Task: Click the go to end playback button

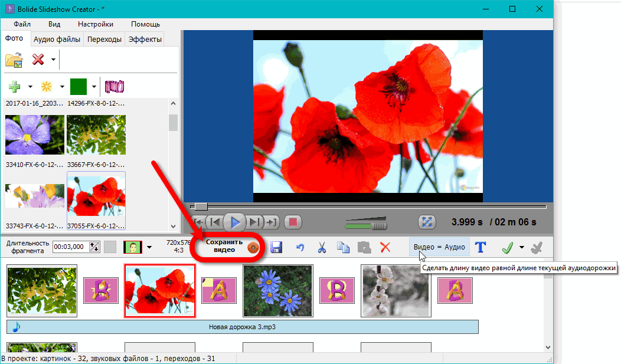Action: pyautogui.click(x=272, y=222)
